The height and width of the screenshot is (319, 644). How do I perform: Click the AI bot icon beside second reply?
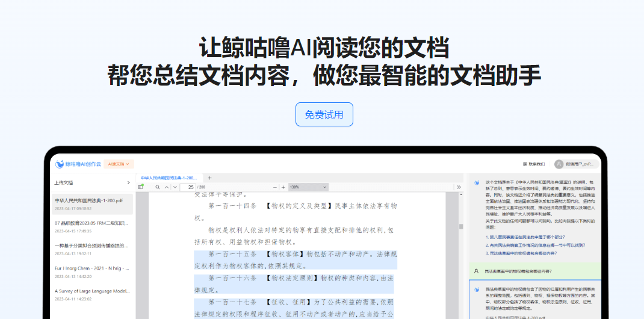coord(477,290)
